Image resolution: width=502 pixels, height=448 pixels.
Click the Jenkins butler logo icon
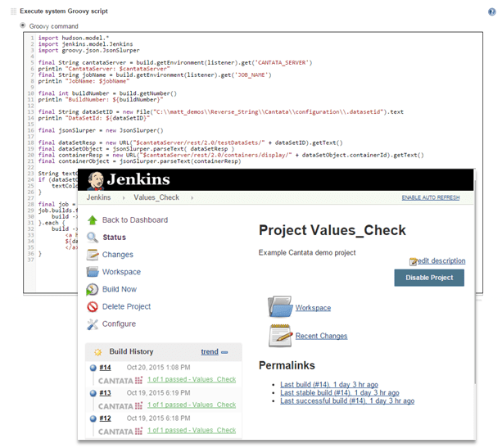[x=96, y=180]
